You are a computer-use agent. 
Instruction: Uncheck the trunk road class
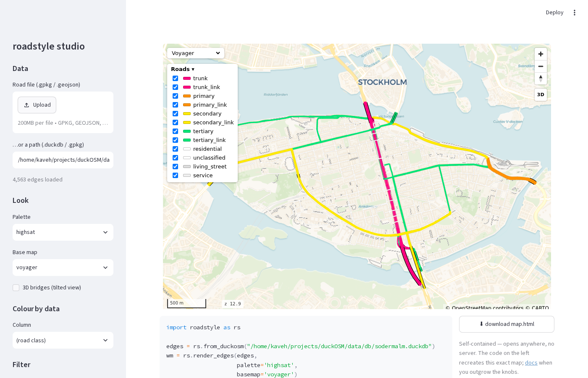click(175, 79)
